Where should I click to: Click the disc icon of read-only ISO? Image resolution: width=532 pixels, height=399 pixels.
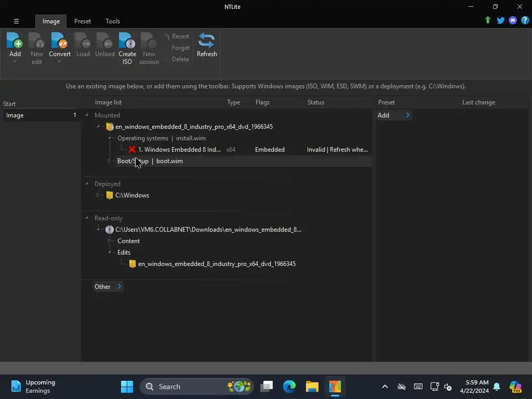109,230
